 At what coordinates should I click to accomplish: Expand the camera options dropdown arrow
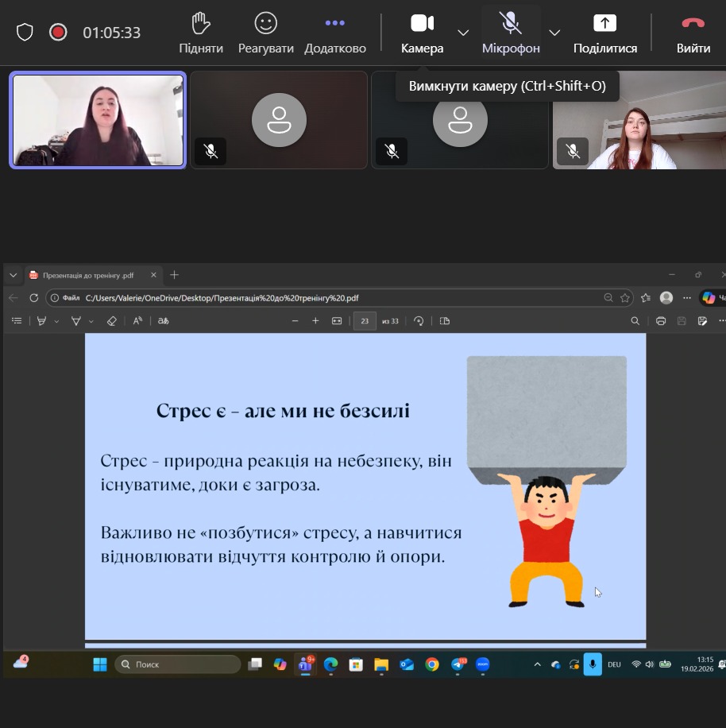[x=463, y=33]
